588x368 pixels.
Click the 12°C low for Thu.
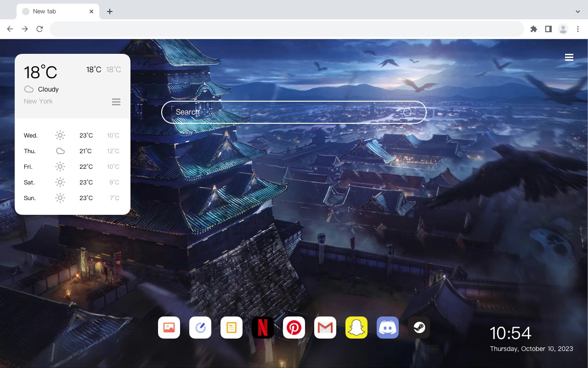tap(113, 151)
